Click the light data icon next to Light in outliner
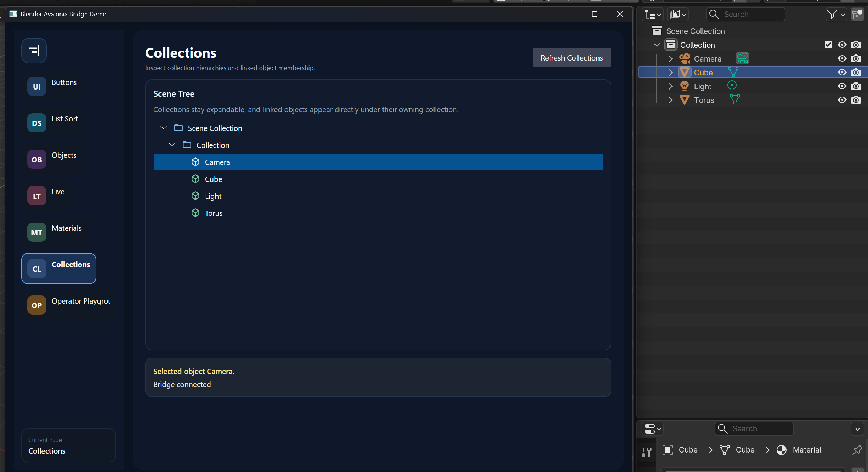This screenshot has height=472, width=868. point(732,86)
